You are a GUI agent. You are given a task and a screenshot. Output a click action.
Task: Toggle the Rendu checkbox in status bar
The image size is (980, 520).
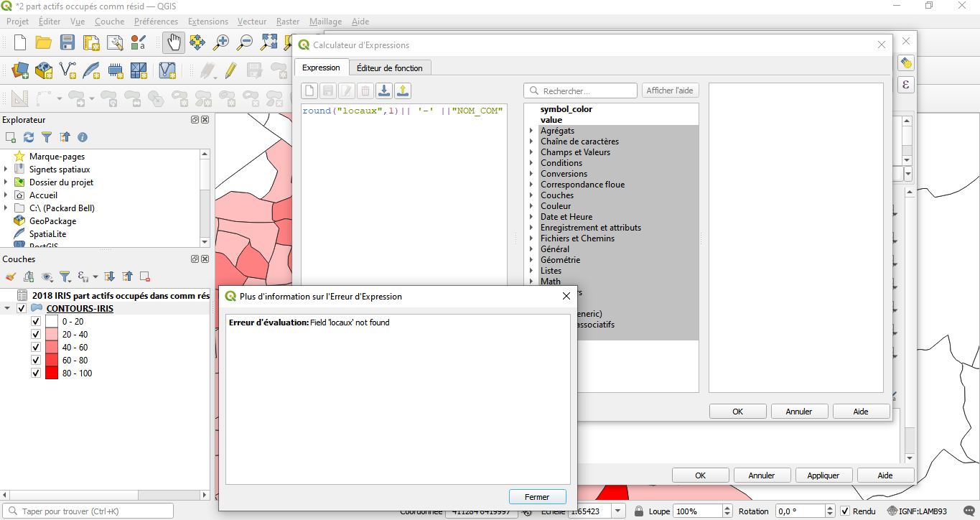click(x=845, y=511)
